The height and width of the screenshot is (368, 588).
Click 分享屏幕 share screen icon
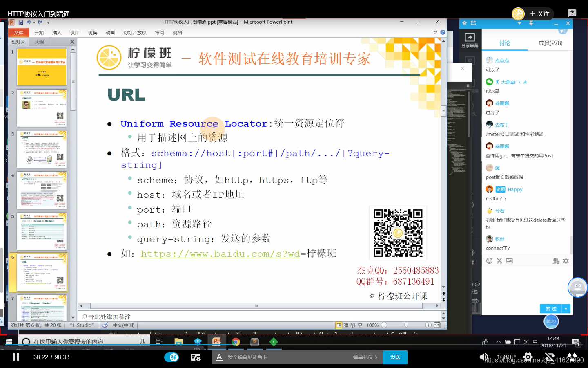[x=470, y=40]
